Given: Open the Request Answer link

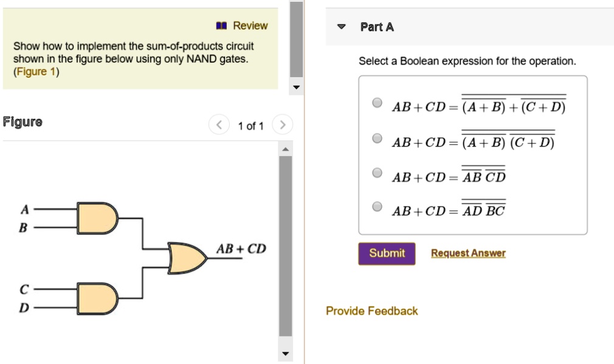Looking at the screenshot, I should (x=468, y=253).
